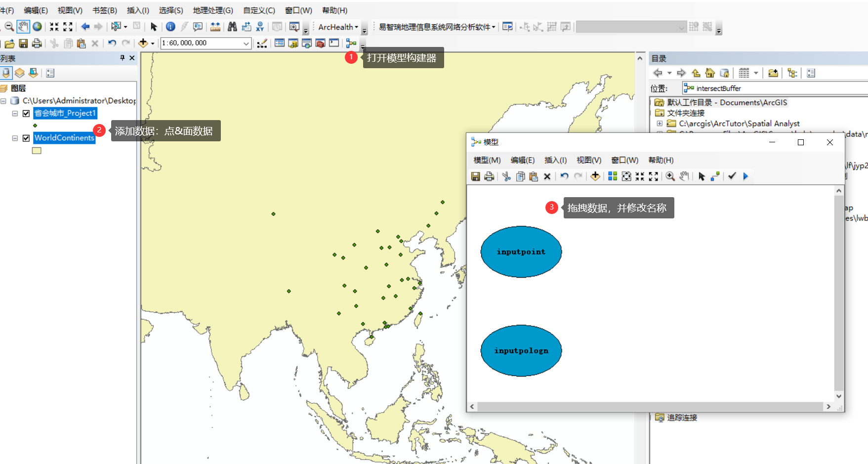Uncheck the WorldContinents layer visibility checkbox
868x464 pixels.
(x=26, y=138)
